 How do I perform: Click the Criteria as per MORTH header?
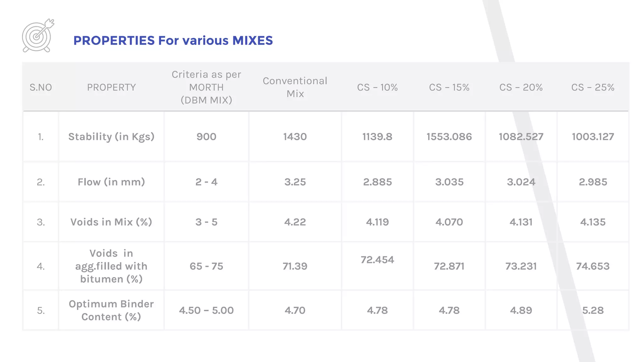pyautogui.click(x=206, y=87)
